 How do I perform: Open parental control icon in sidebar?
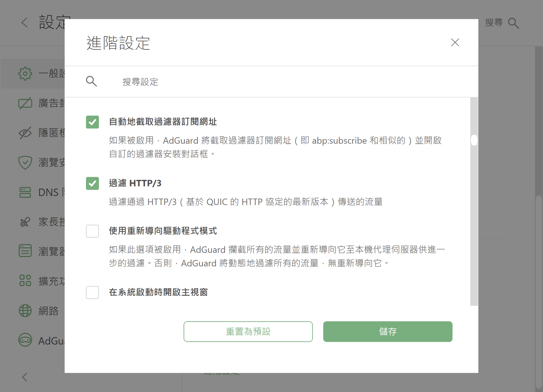click(25, 222)
